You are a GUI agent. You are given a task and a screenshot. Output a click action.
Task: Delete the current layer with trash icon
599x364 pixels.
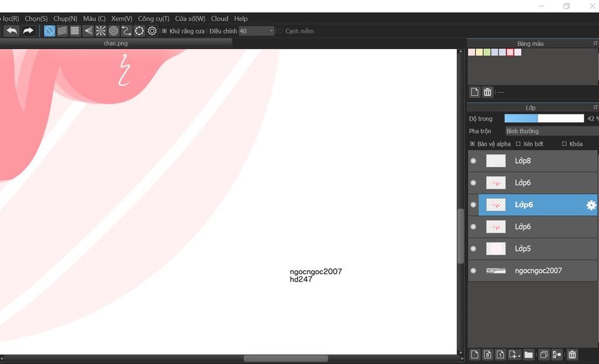pyautogui.click(x=572, y=355)
